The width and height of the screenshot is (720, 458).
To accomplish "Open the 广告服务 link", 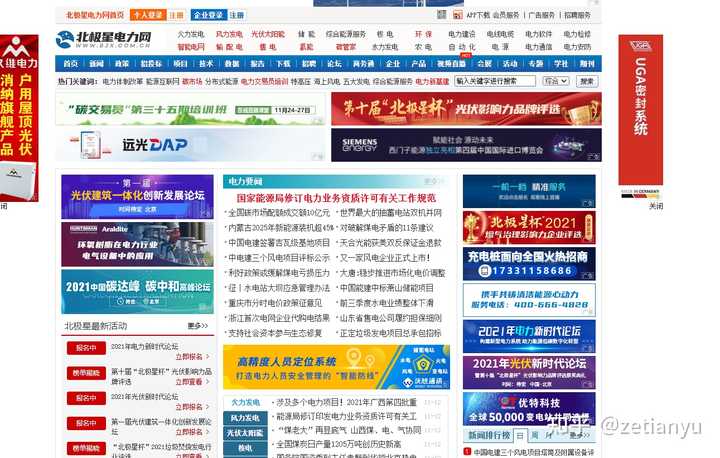I will pos(541,15).
